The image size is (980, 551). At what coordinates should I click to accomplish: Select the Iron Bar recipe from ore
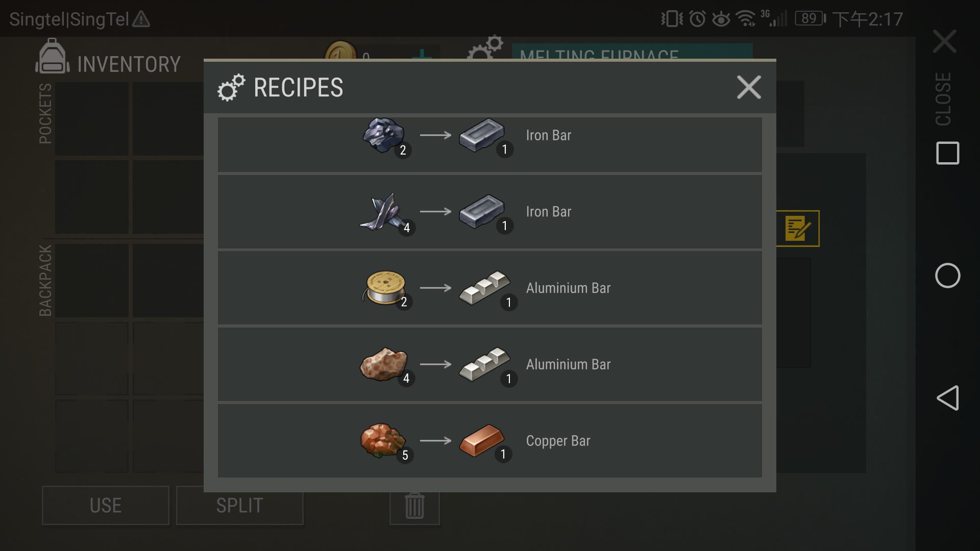(490, 144)
